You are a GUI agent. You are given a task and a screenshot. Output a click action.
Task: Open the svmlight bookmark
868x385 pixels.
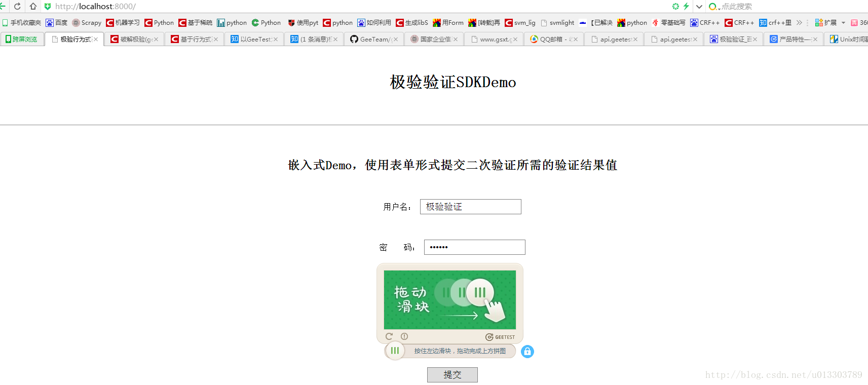pos(557,23)
